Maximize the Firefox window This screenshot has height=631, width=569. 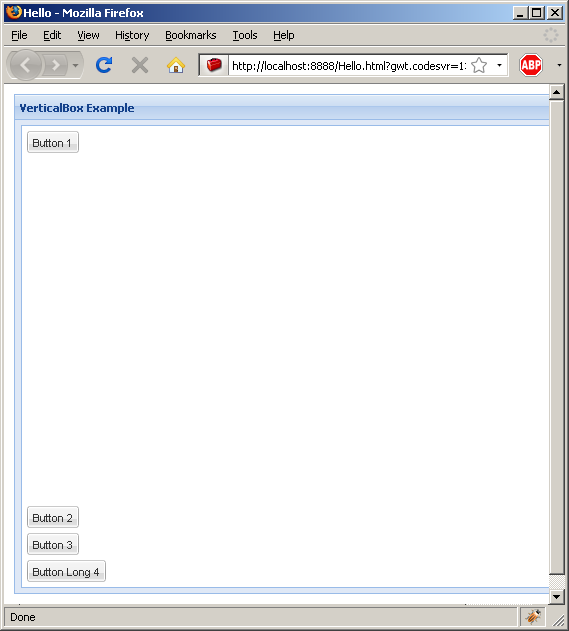(x=537, y=13)
